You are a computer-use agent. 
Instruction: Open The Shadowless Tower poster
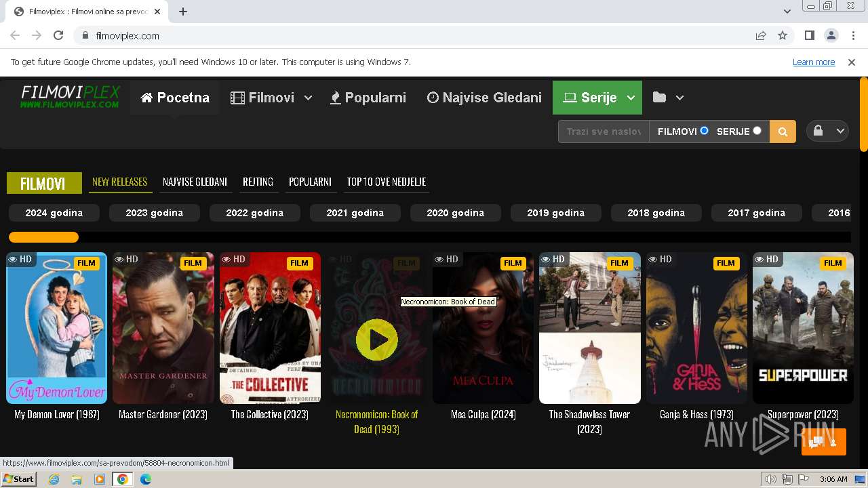coord(589,328)
